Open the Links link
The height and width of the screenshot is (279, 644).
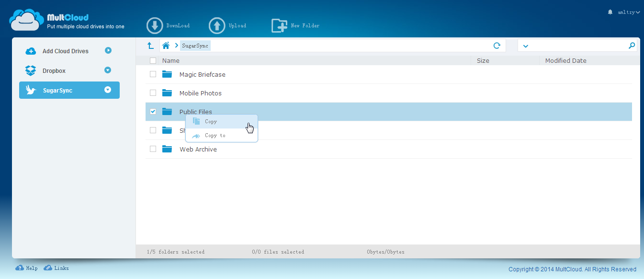(x=61, y=268)
